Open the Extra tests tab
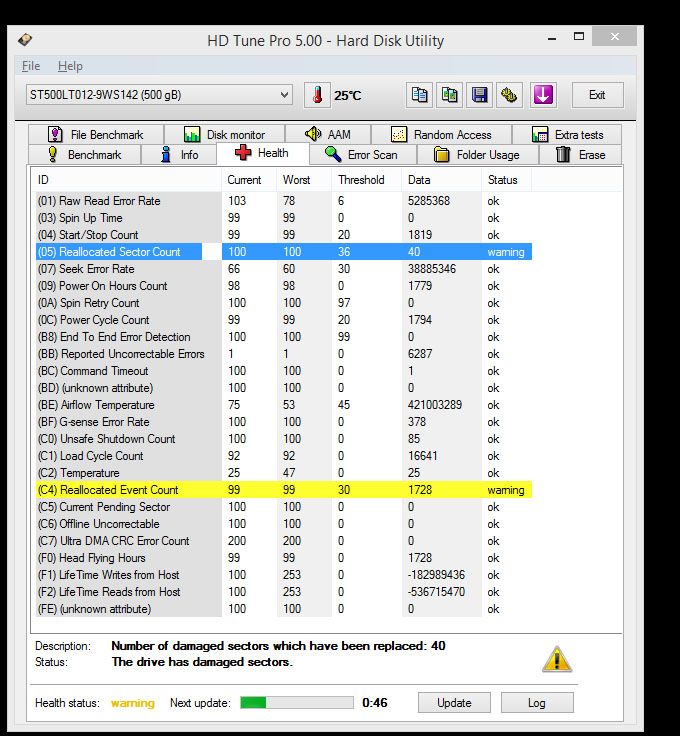 [567, 135]
